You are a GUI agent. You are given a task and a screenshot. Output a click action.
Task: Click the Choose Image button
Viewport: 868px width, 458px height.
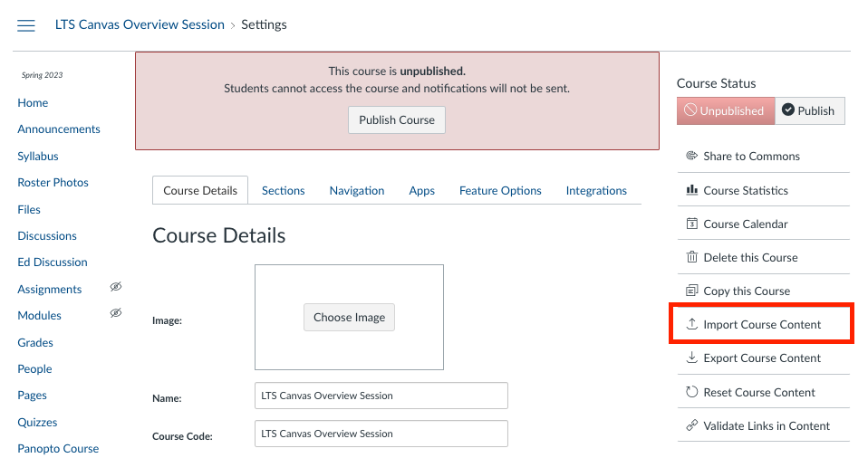pos(349,318)
